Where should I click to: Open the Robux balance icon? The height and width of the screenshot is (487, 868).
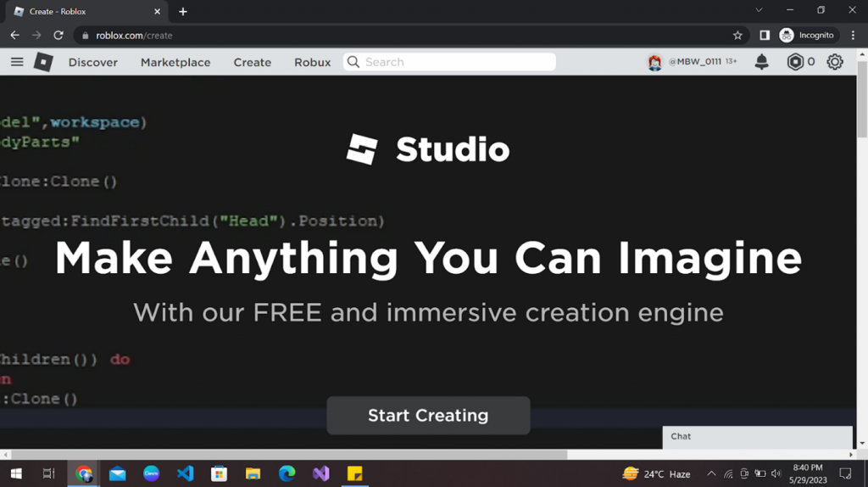point(795,62)
